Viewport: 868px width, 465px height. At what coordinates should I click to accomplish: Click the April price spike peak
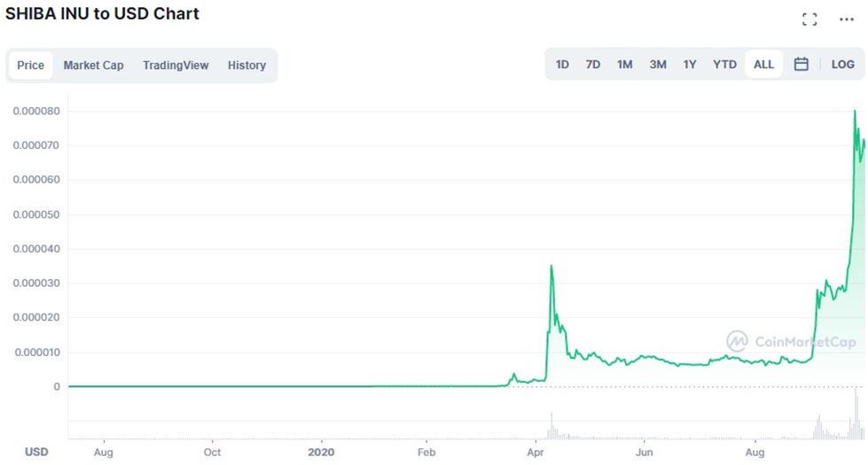point(551,267)
